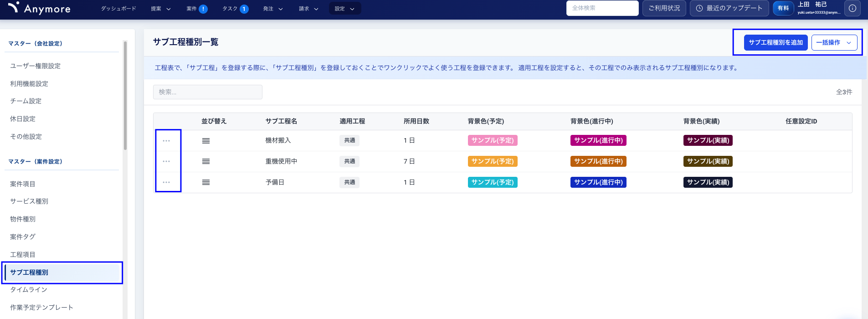The width and height of the screenshot is (868, 319).
Task: Grab reorder handle of 予備日 row
Action: coord(206,182)
